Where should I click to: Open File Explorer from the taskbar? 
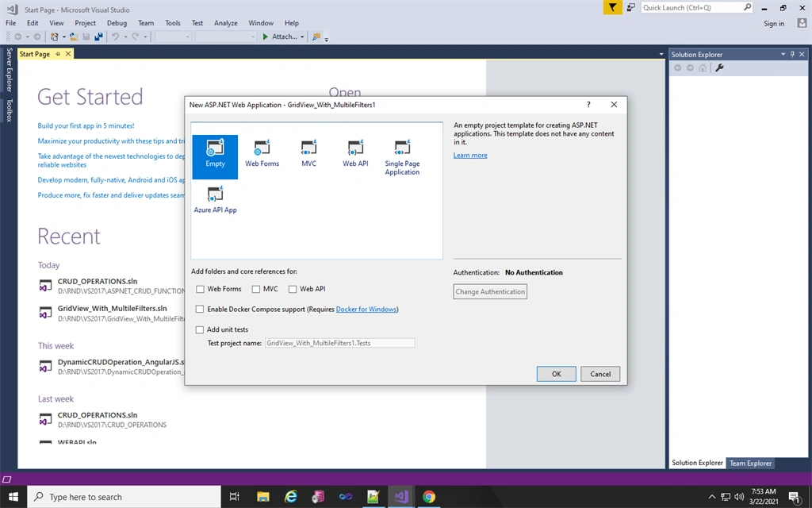[x=263, y=497]
